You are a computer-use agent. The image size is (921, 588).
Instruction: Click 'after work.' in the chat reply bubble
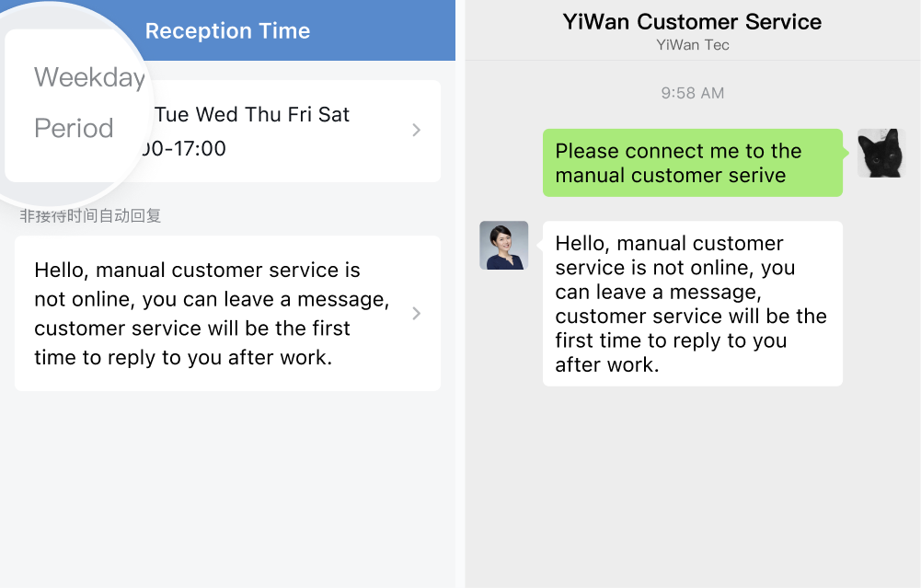click(606, 364)
